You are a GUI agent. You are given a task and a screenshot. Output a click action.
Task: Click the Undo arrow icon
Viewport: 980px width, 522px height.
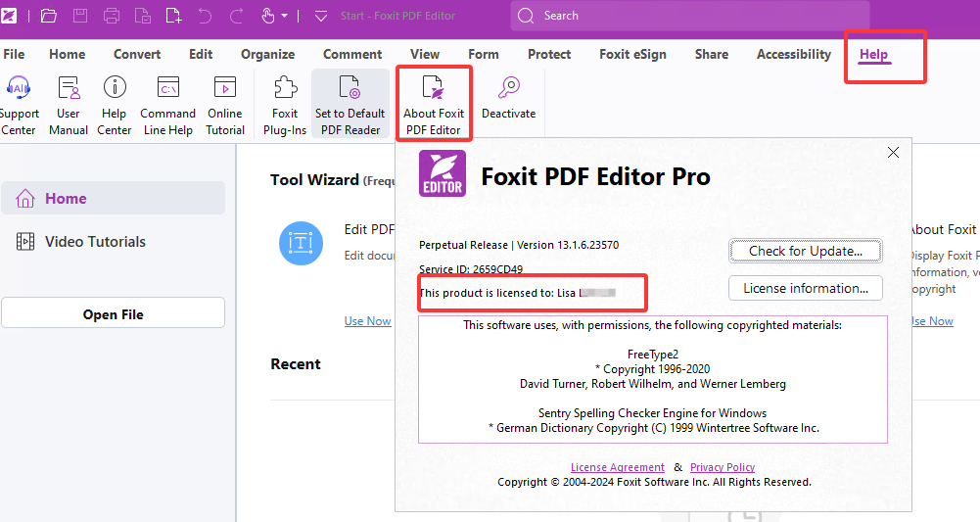205,16
